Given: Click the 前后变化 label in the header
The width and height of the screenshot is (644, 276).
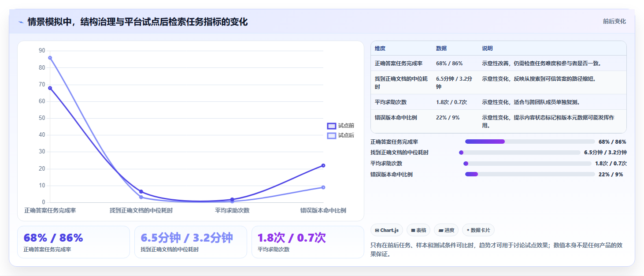Looking at the screenshot, I should click(x=614, y=22).
